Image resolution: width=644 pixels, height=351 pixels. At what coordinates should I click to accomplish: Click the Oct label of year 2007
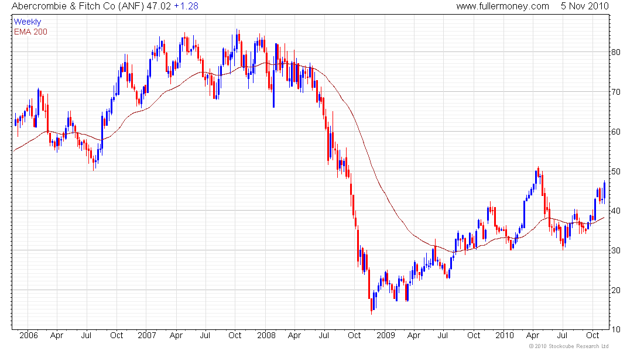235,335
